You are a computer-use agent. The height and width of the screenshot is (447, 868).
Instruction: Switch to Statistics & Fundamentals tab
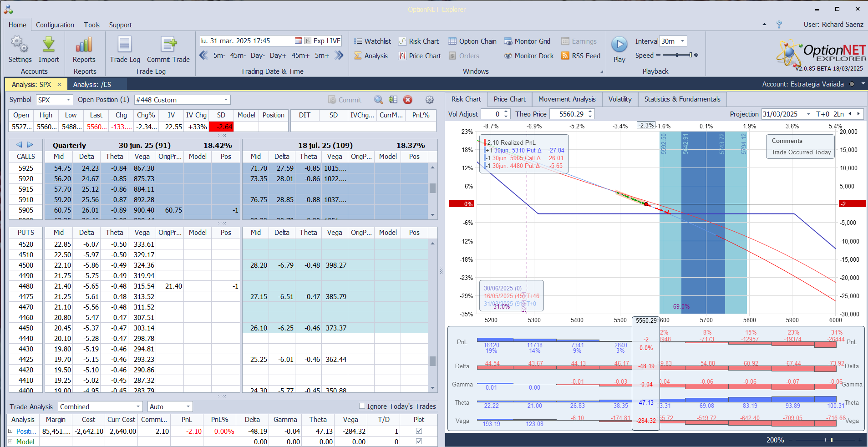click(x=682, y=99)
